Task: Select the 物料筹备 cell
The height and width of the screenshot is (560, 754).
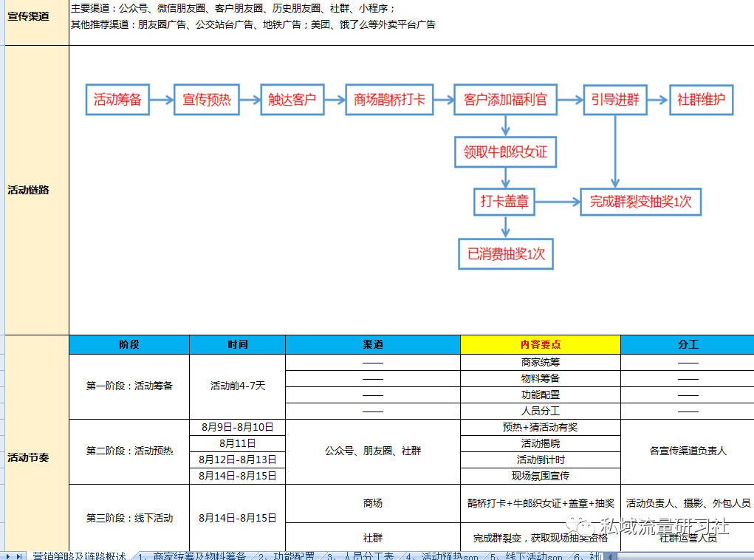Action: pyautogui.click(x=541, y=378)
